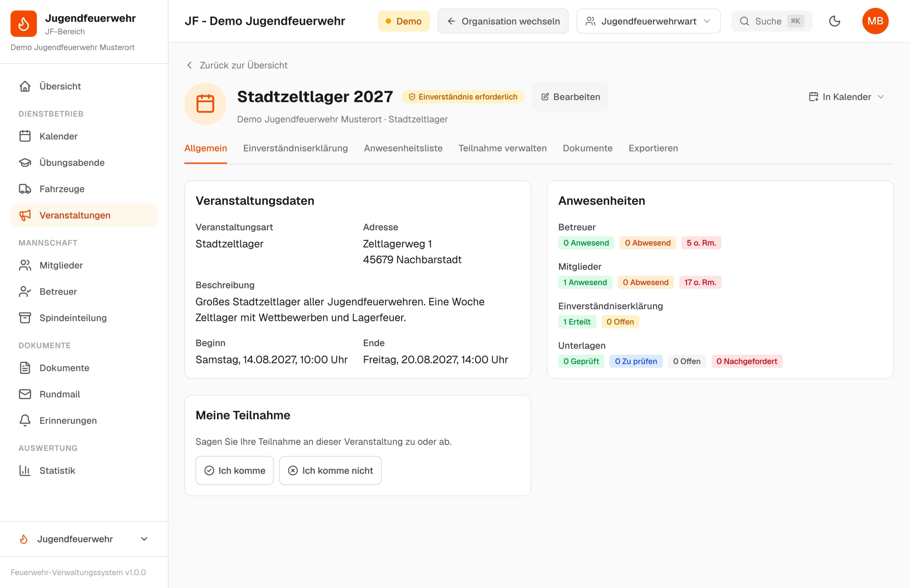Click Einverständnis erforderlich badge
Screen dimensions: 910x588
coord(463,97)
